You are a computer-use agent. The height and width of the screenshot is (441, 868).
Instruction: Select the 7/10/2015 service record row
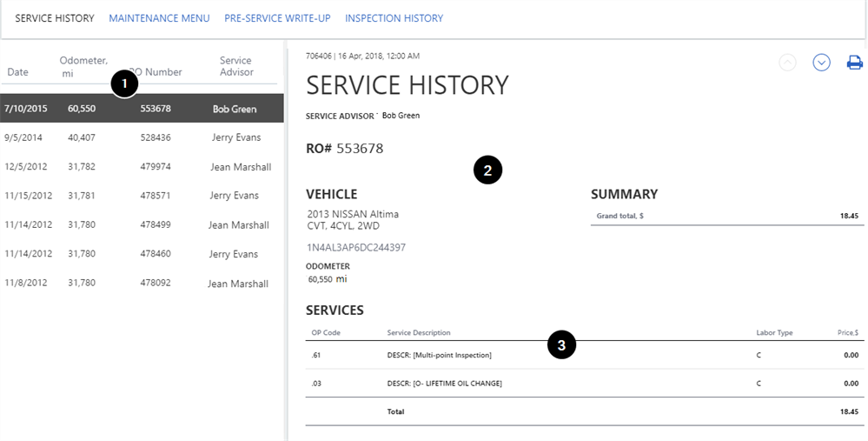142,109
